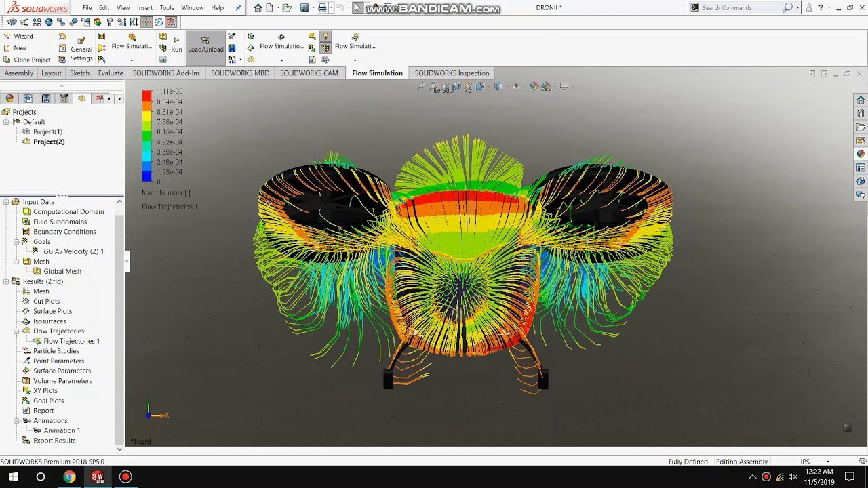The image size is (868, 488).
Task: Collapse the Flow Trajectories node
Action: point(16,331)
